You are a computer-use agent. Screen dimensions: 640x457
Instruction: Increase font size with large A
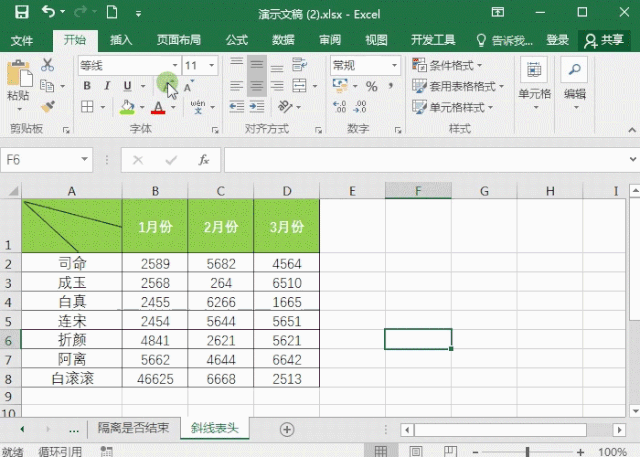(x=167, y=86)
